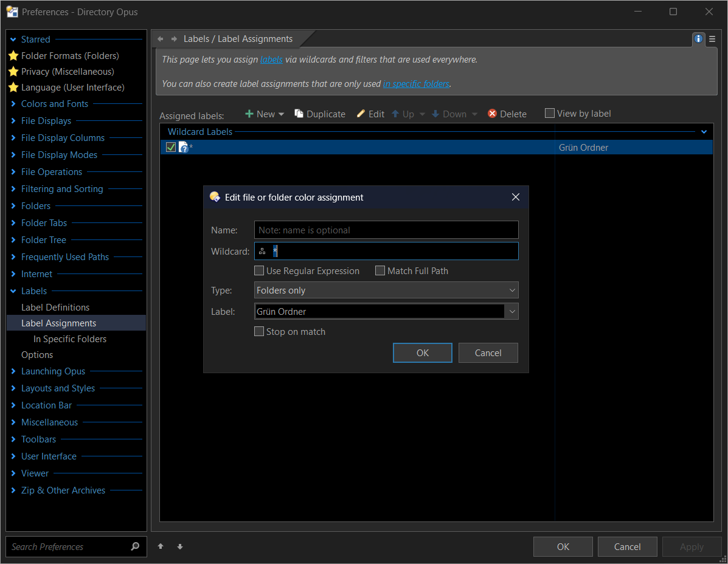Click the back arrow in the page header
The height and width of the screenshot is (564, 728).
(x=161, y=39)
